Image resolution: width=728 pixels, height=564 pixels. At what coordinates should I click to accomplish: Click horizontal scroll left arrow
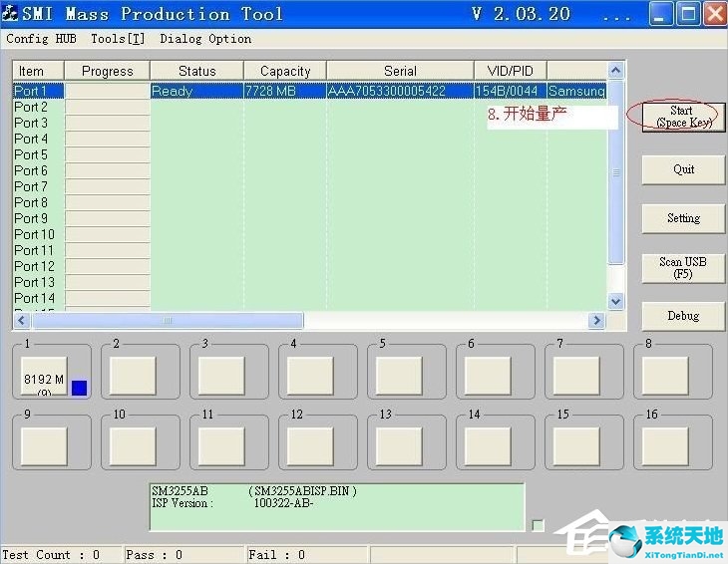(x=21, y=320)
